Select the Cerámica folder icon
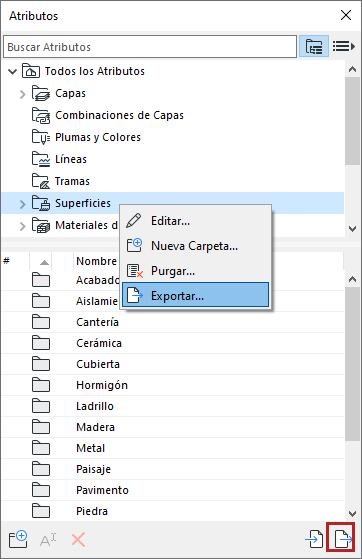362x559 pixels. [41, 343]
